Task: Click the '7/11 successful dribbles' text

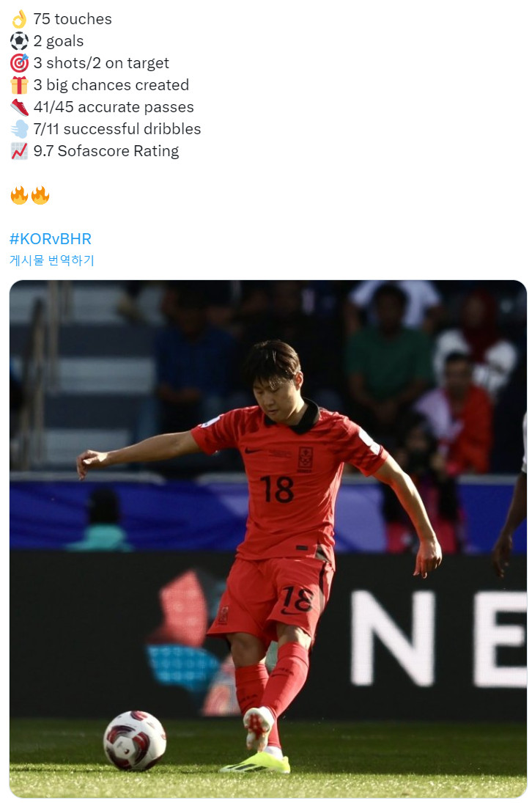Action: pyautogui.click(x=117, y=129)
